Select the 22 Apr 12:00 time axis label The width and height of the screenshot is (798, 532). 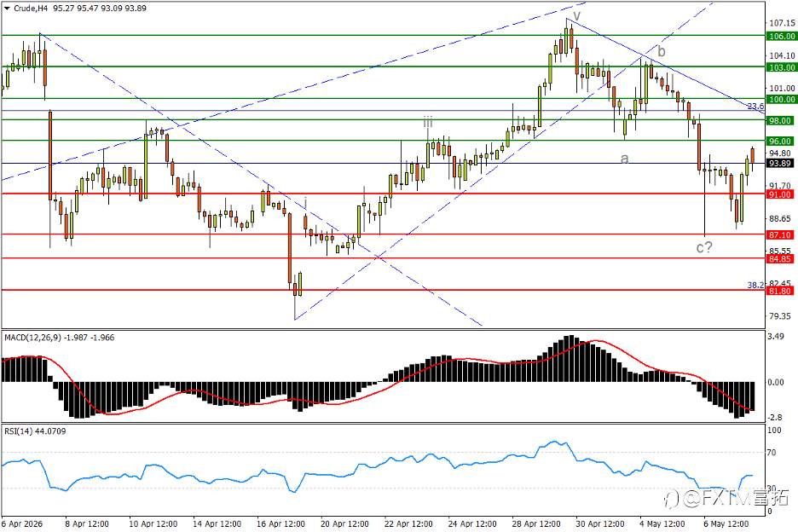point(408,523)
